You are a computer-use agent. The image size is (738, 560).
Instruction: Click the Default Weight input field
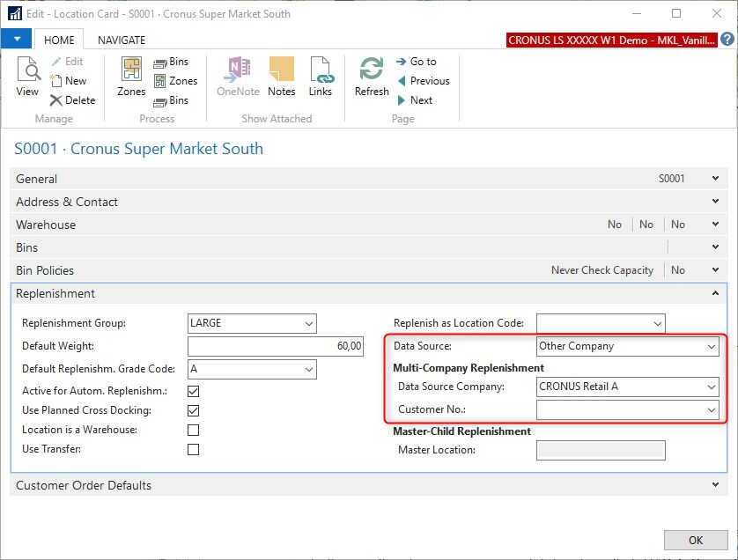click(x=276, y=347)
